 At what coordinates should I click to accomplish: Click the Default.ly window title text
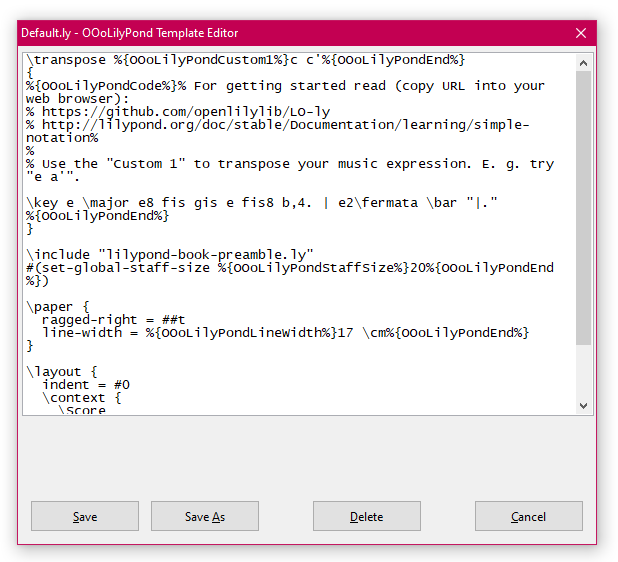coord(130,33)
